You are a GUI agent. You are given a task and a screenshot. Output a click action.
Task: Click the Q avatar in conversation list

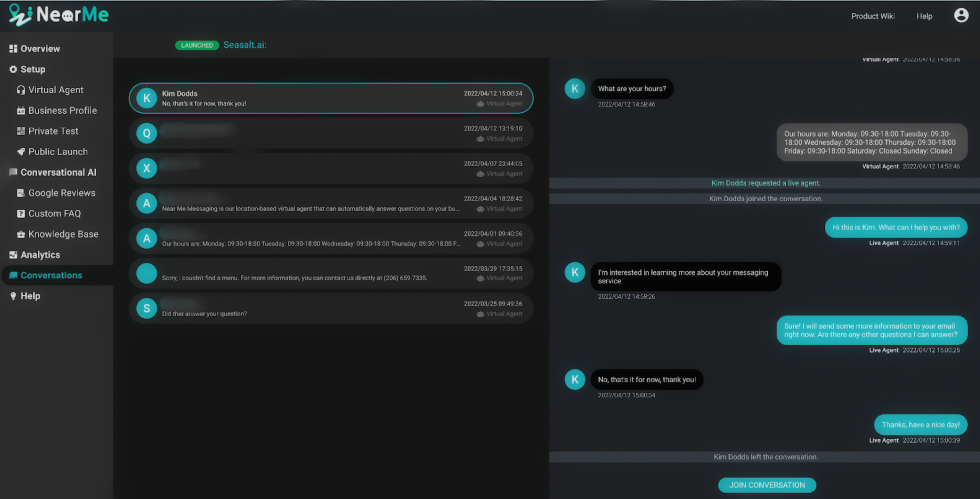[x=146, y=133]
